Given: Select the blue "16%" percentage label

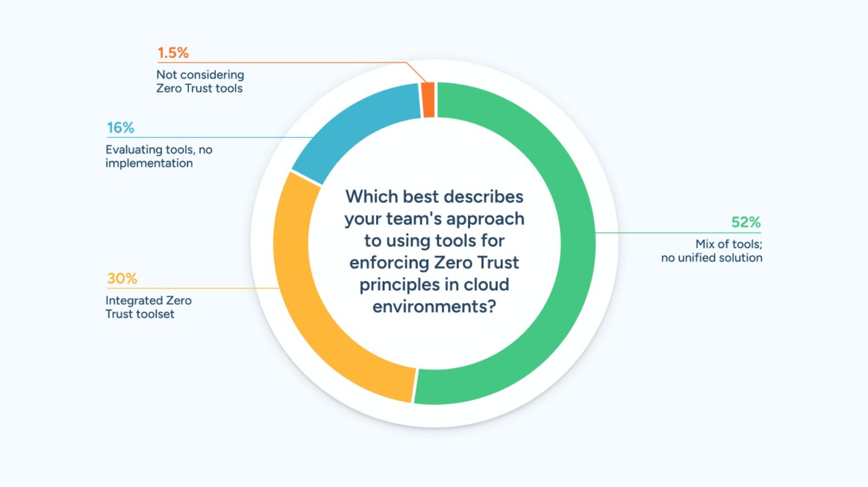Looking at the screenshot, I should (x=121, y=128).
